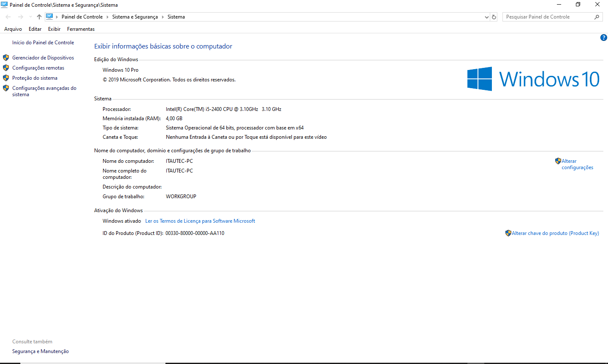Click the 4,00 GB memory value

click(x=174, y=119)
